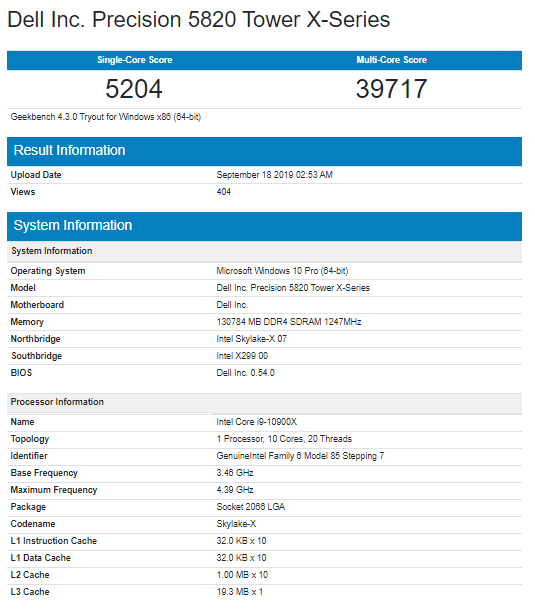Click the Model row value Dell Precision 5820

click(x=293, y=288)
